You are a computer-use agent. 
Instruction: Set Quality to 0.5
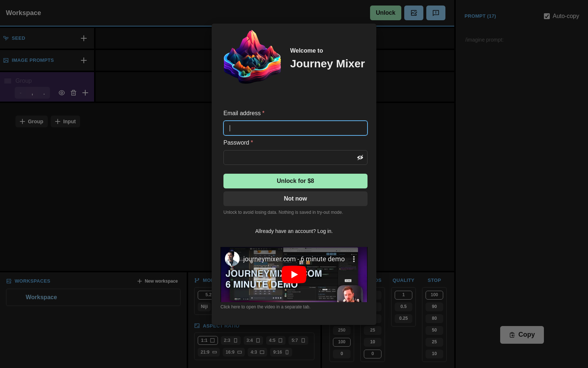[404, 307]
